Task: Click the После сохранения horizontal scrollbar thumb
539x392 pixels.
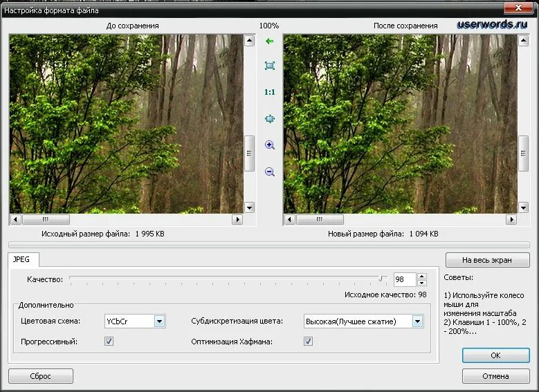Action: click(x=320, y=219)
